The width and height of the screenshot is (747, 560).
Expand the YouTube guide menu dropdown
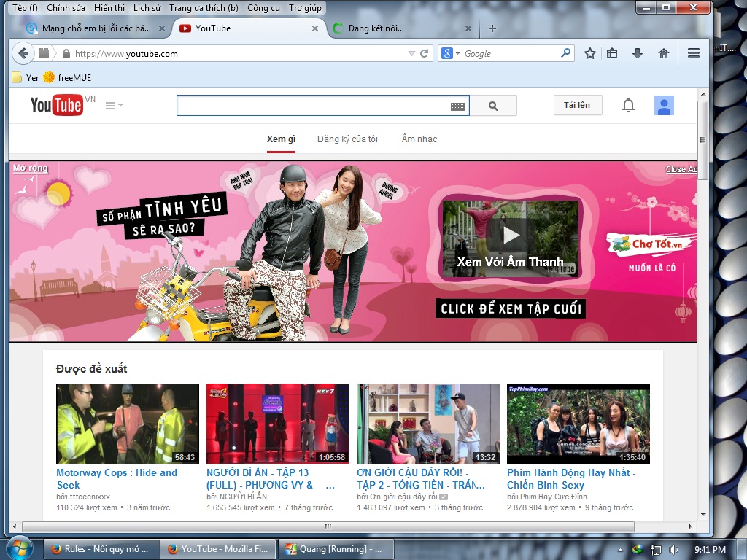point(113,105)
